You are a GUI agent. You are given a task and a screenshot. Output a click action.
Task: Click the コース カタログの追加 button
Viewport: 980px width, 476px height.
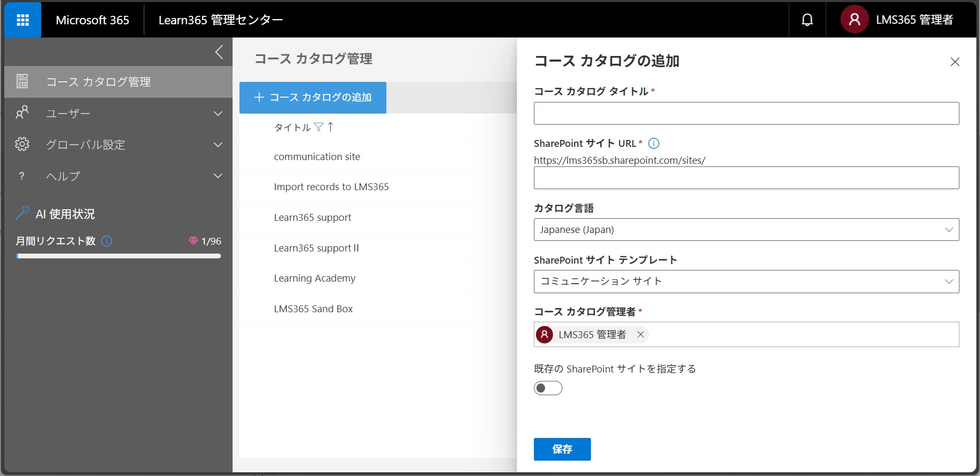[313, 98]
